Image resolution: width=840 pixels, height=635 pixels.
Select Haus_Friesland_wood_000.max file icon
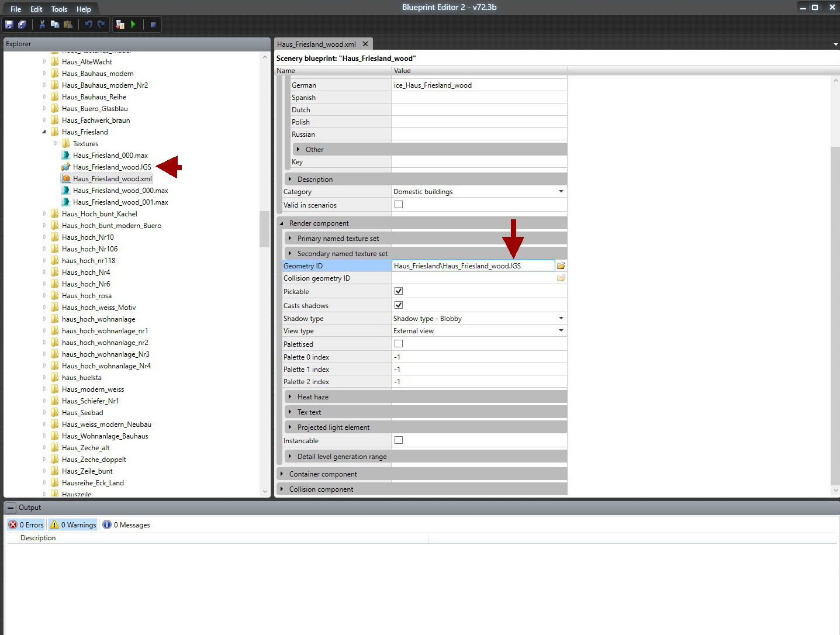[66, 191]
